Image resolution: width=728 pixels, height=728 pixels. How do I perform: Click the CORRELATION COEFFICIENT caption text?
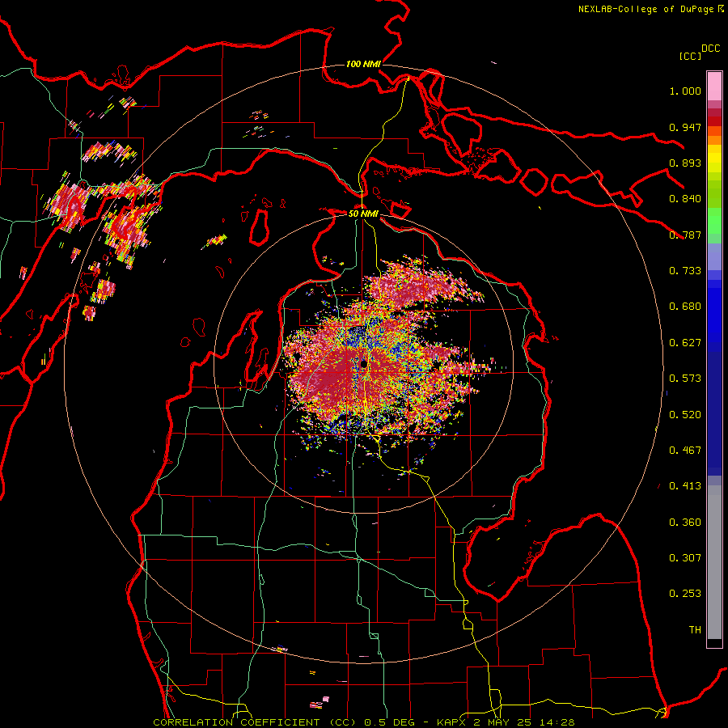364,722
